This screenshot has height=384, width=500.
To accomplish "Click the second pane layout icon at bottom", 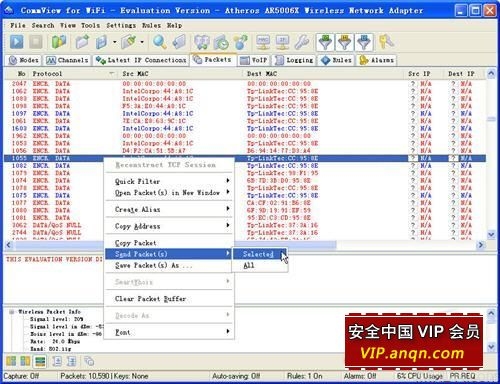I will pyautogui.click(x=25, y=361).
